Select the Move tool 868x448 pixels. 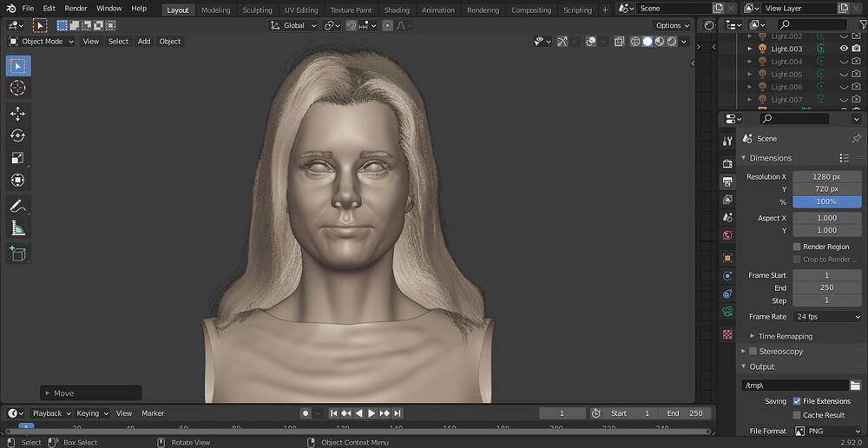point(18,114)
